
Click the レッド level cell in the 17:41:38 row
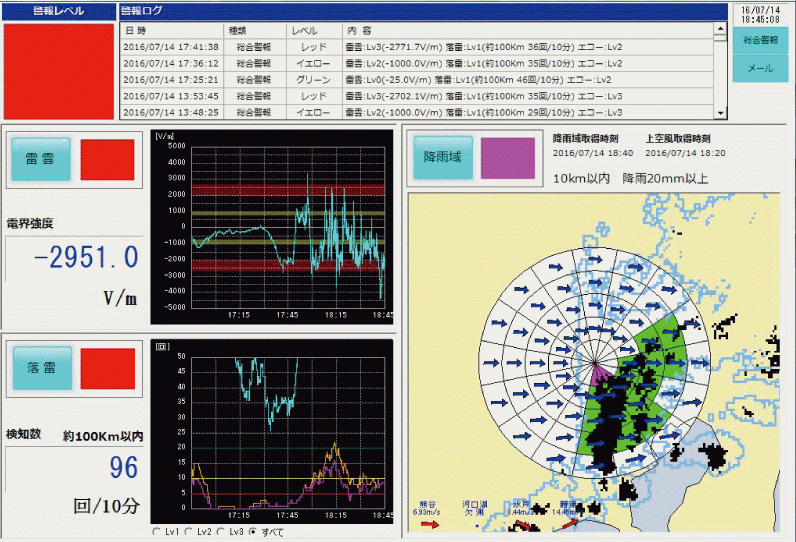click(x=314, y=47)
